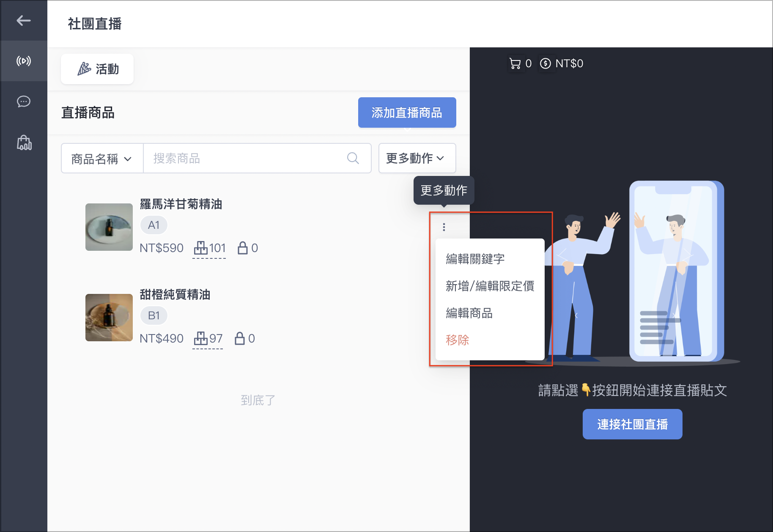Click product name 羅馬洋甘菊精油
Screen dimensions: 773x532
[181, 204]
